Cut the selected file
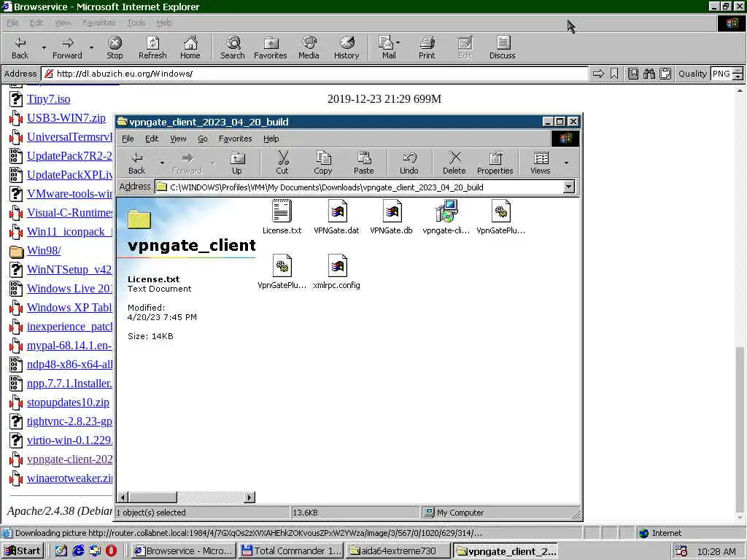The image size is (747, 560). tap(282, 163)
